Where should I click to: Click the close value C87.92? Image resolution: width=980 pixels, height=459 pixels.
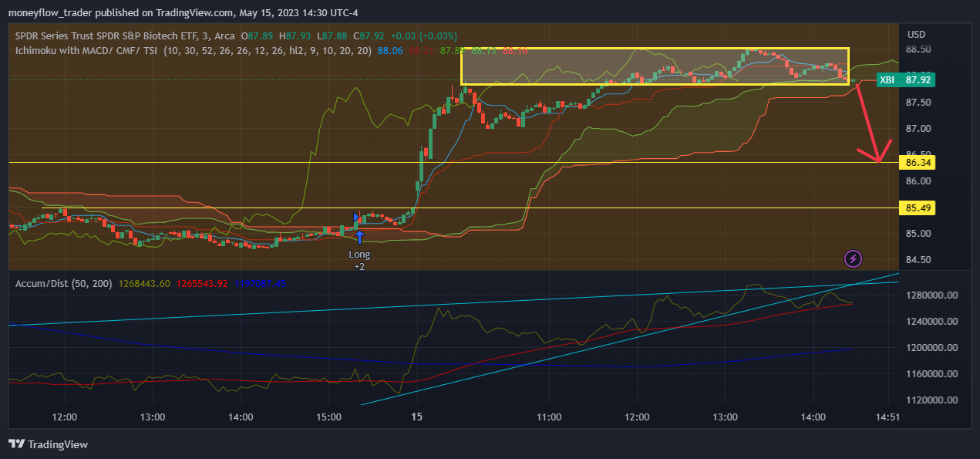[x=369, y=35]
